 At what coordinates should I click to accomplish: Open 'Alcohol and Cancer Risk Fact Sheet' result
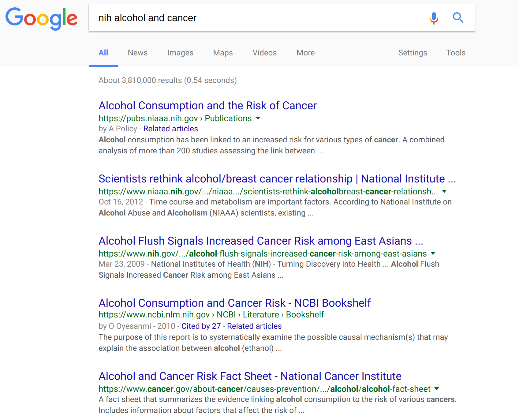[250, 376]
